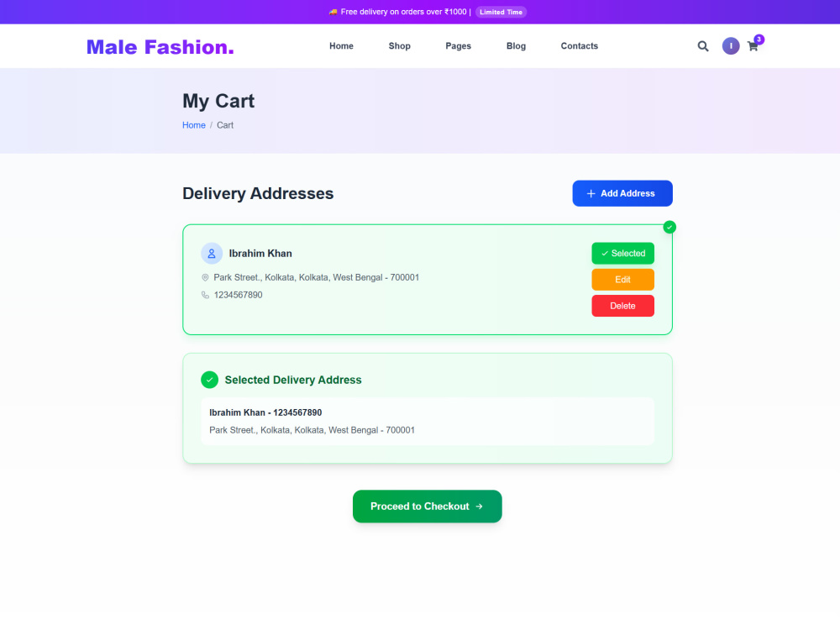Image resolution: width=840 pixels, height=630 pixels.
Task: Click the Cart breadcrumb text
Action: (225, 125)
